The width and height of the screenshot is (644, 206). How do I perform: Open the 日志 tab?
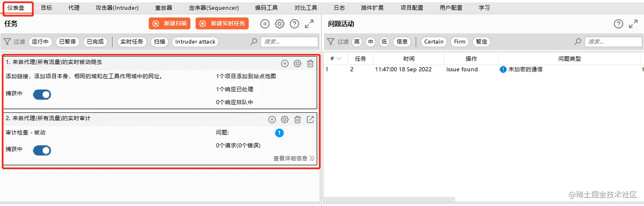339,8
